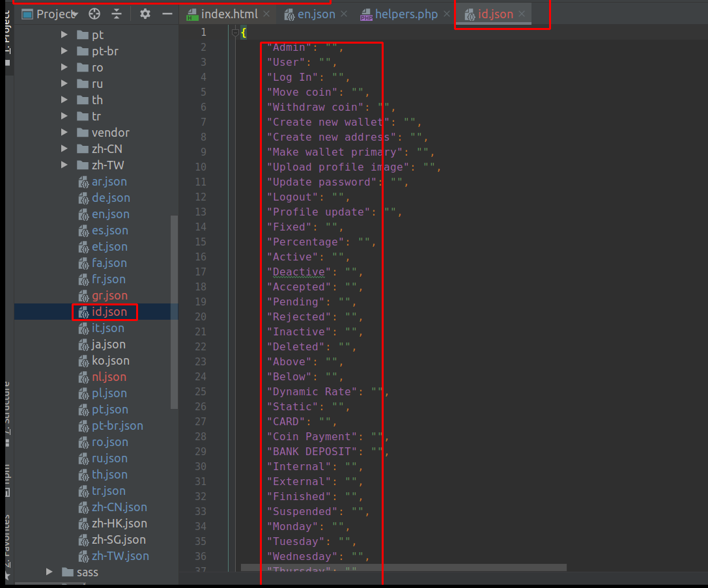Select pt-br.json in the project tree
This screenshot has height=588, width=708.
pos(117,426)
